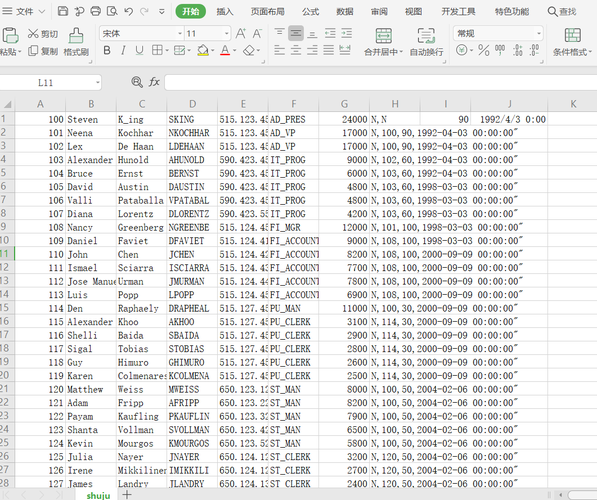Screen dimensions: 597x500
Task: Click the Cut scissors icon (剪切)
Action: tap(43, 34)
